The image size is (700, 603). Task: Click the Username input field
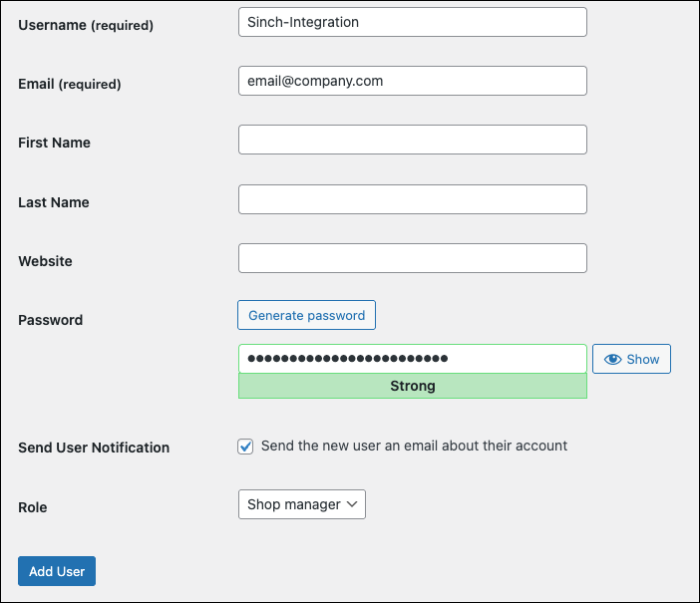click(413, 22)
